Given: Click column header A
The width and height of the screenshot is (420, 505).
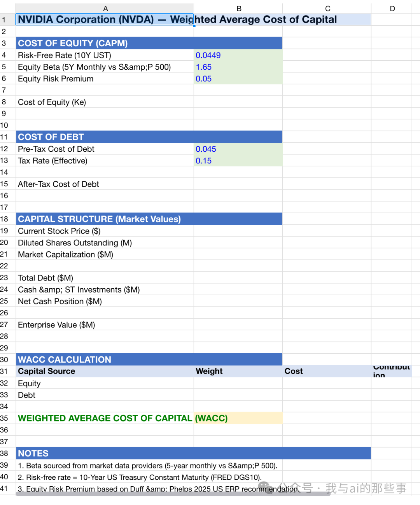Looking at the screenshot, I should click(105, 9).
